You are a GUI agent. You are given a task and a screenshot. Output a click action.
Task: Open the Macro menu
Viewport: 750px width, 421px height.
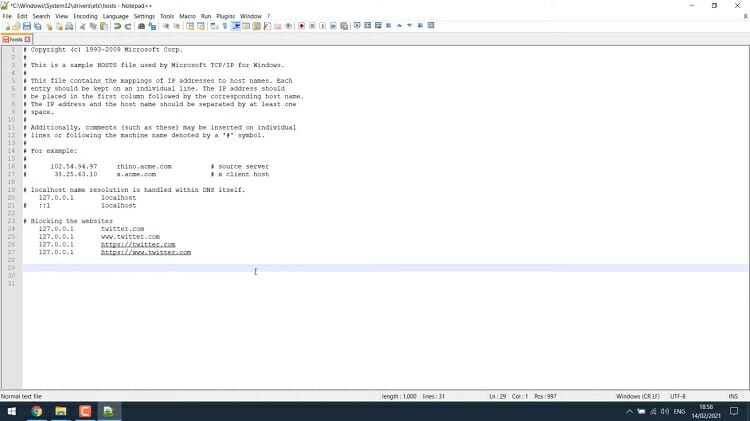click(x=187, y=16)
